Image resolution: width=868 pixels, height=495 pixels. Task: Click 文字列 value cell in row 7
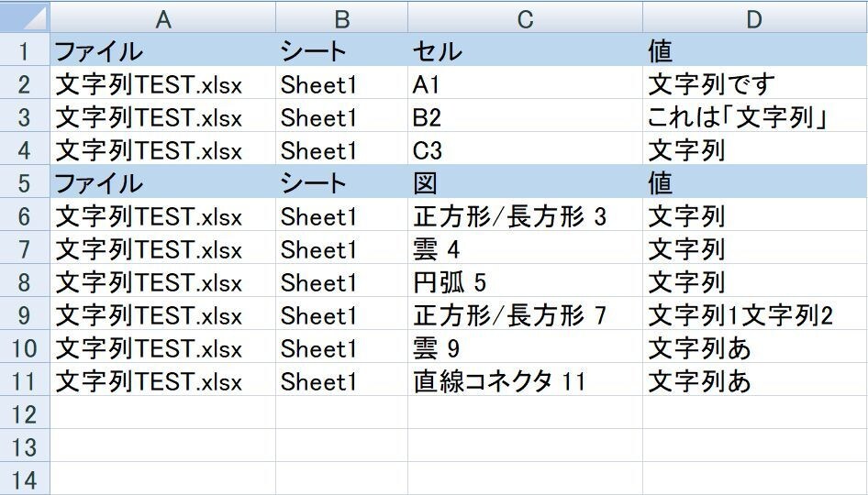tap(755, 247)
